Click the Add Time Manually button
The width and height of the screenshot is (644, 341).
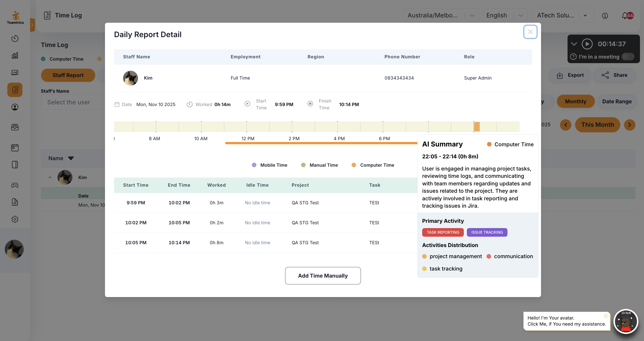point(323,276)
